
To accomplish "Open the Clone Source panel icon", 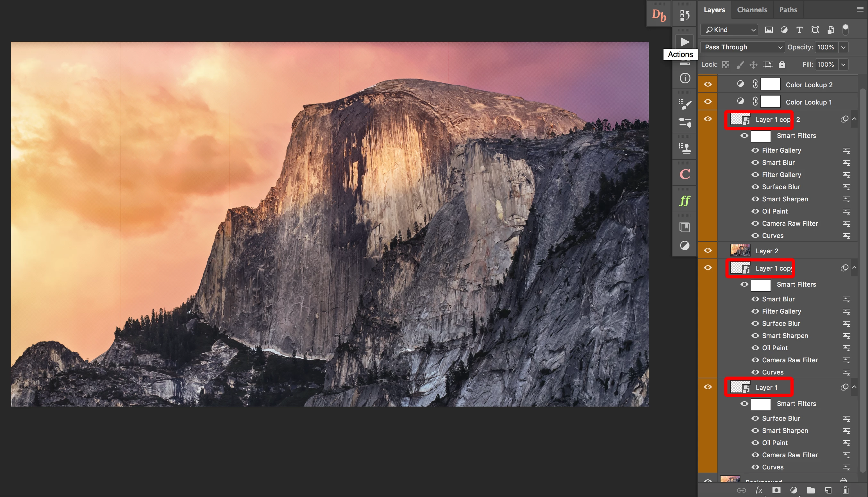I will coord(684,148).
